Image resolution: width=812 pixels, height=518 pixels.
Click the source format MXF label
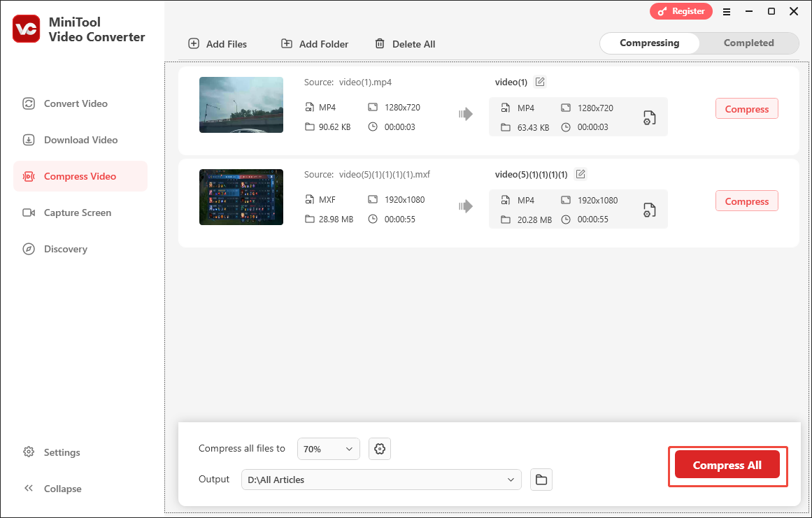327,199
